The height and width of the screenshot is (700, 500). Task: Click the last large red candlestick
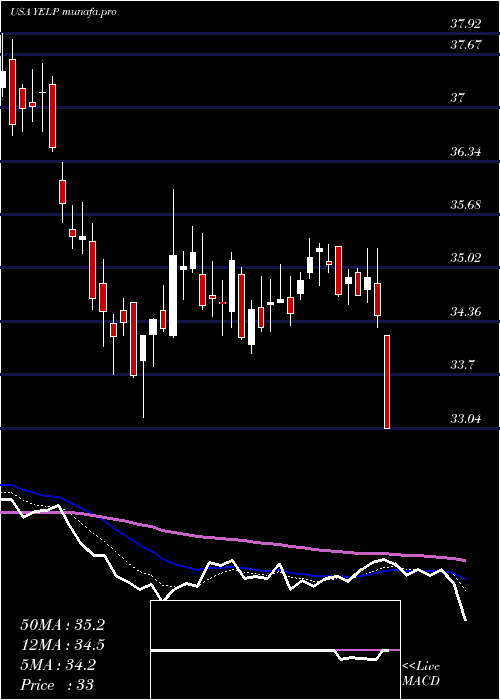pos(387,382)
